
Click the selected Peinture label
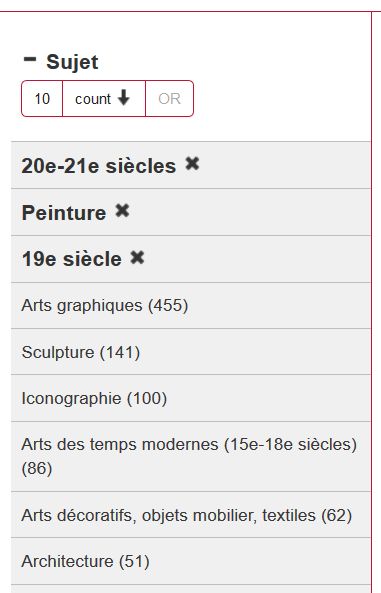click(64, 213)
